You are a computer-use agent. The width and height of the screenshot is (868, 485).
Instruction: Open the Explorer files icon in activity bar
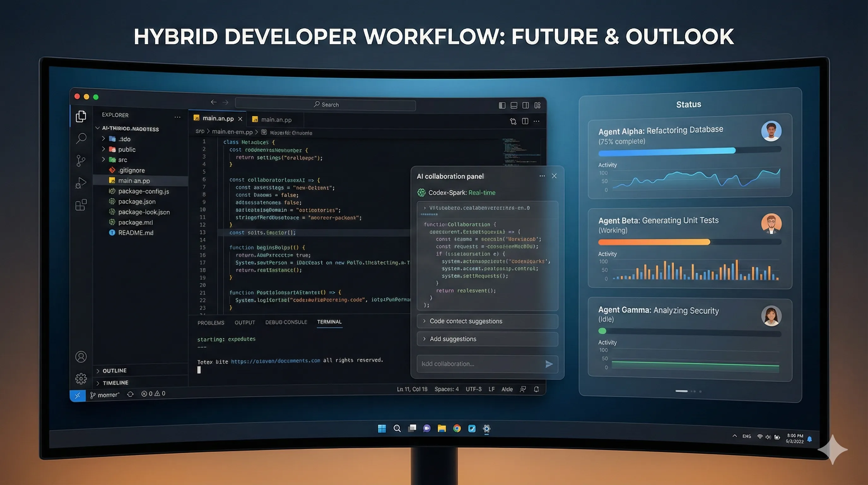click(81, 117)
